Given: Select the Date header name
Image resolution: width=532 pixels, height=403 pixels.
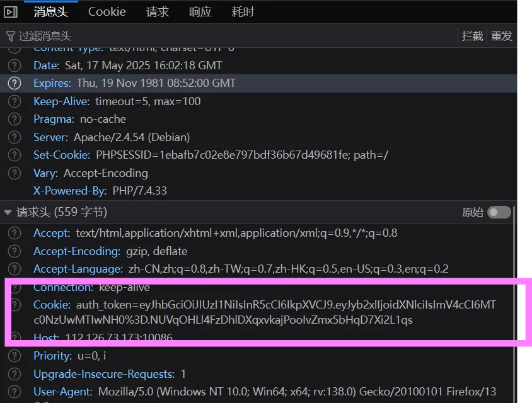Looking at the screenshot, I should coord(46,65).
